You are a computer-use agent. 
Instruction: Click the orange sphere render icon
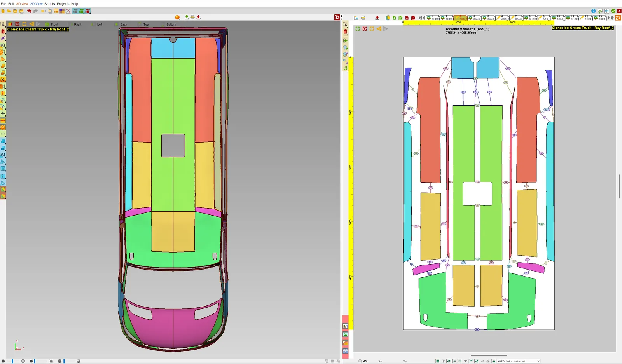(x=177, y=17)
